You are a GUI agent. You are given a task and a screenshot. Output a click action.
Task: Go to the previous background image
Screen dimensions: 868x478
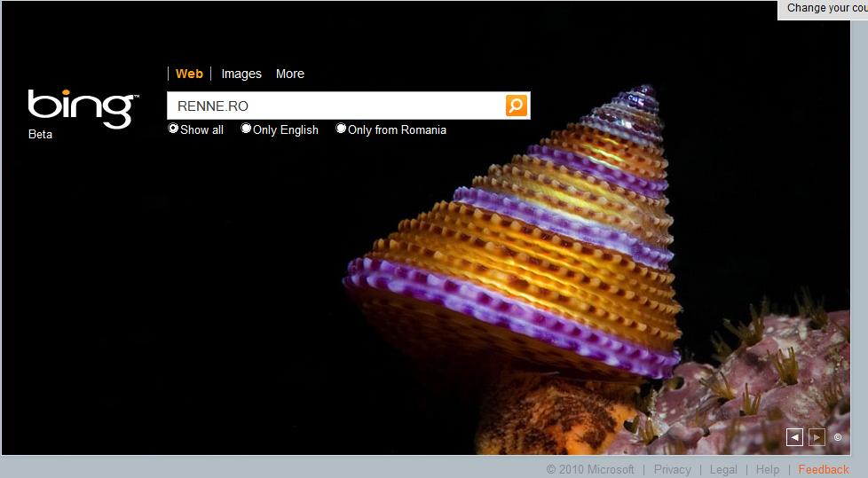pos(794,436)
